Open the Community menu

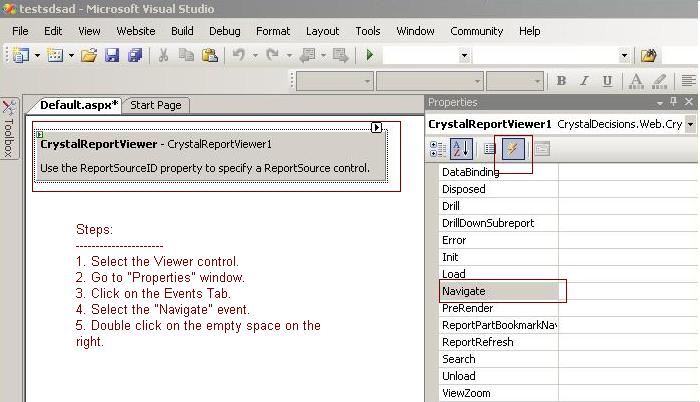(476, 31)
